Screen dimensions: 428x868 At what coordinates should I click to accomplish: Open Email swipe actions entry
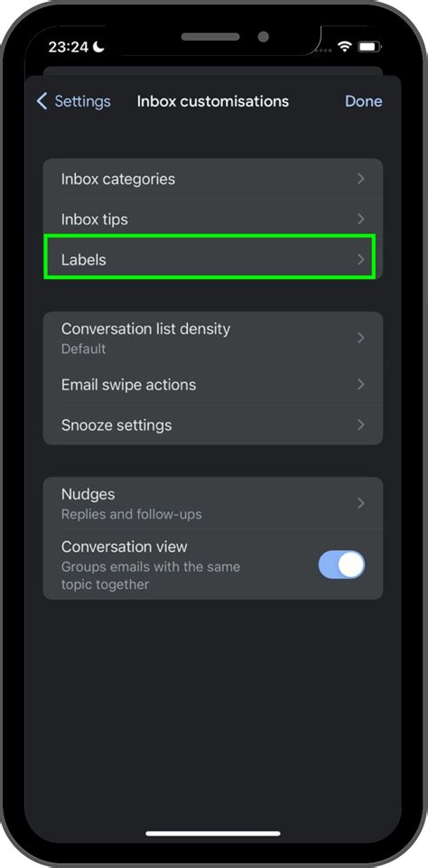[213, 384]
